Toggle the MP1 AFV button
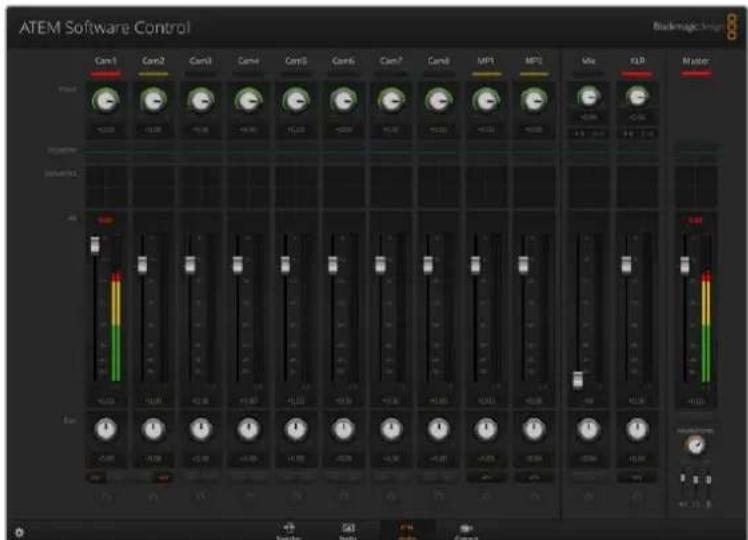This screenshot has height=540, width=748. (486, 477)
